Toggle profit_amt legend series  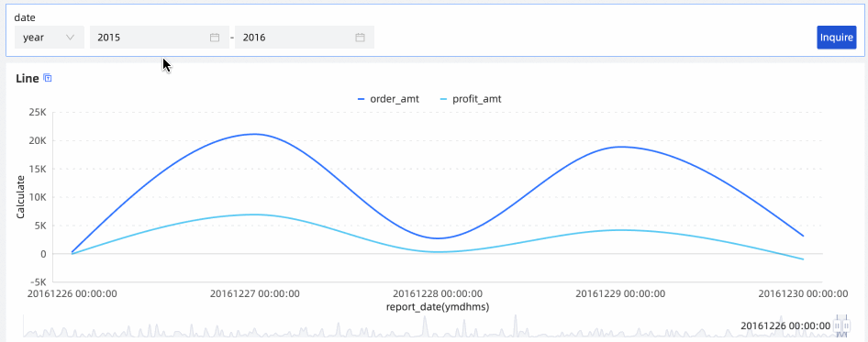pos(471,99)
